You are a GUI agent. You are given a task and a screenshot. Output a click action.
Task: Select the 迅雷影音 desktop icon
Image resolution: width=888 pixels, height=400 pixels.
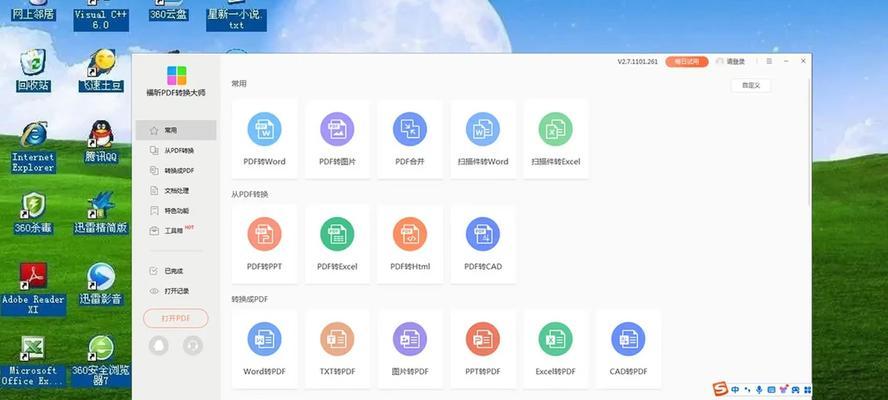101,284
